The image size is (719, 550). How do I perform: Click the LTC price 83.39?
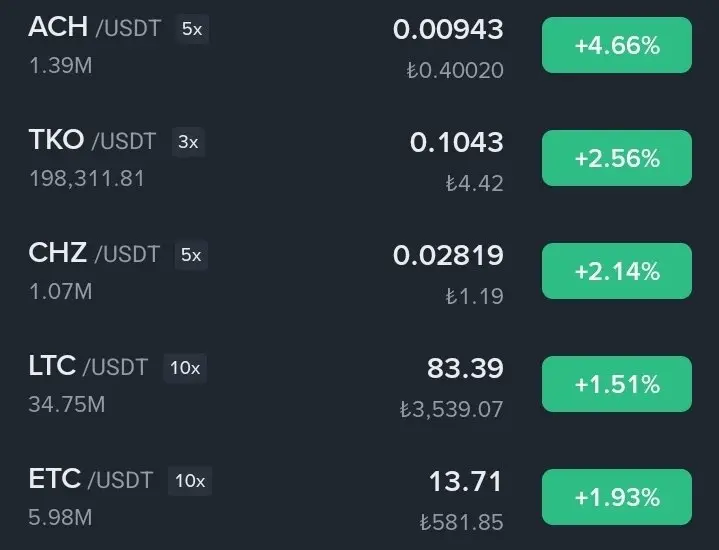[x=465, y=368]
